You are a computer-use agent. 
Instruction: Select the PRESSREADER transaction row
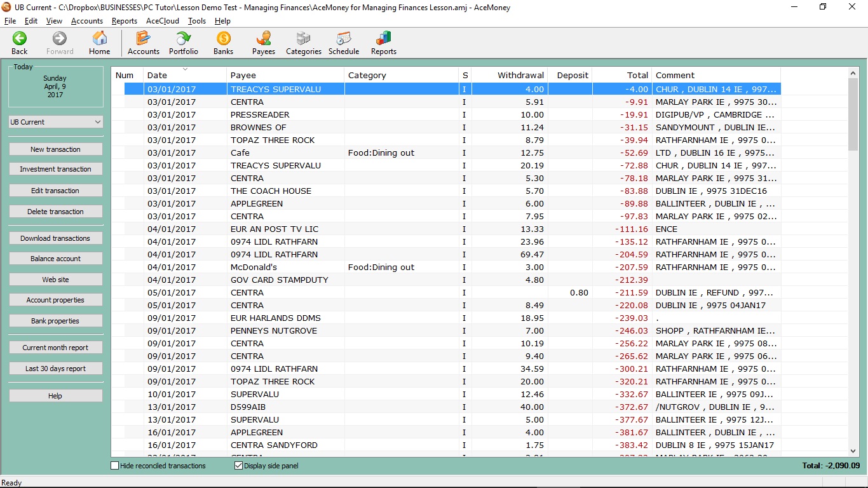[x=446, y=114]
